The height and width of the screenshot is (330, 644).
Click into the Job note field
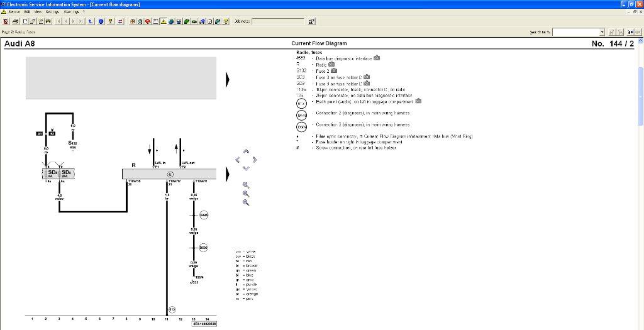pyautogui.click(x=278, y=21)
